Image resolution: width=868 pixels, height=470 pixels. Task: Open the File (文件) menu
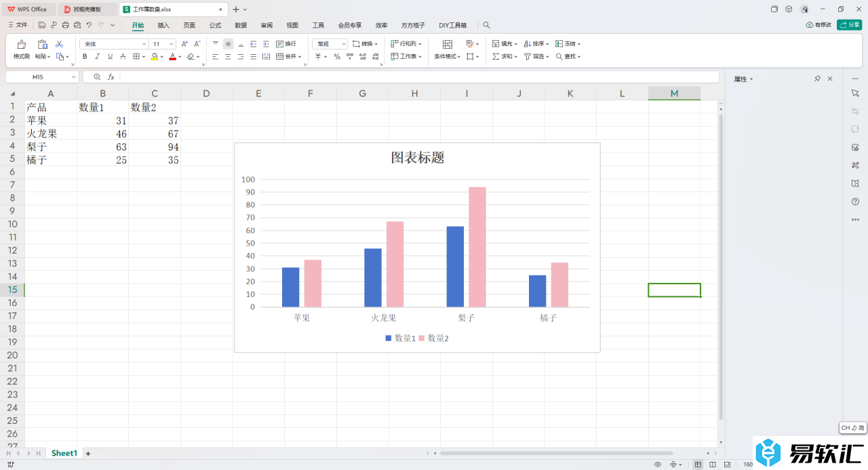point(18,25)
